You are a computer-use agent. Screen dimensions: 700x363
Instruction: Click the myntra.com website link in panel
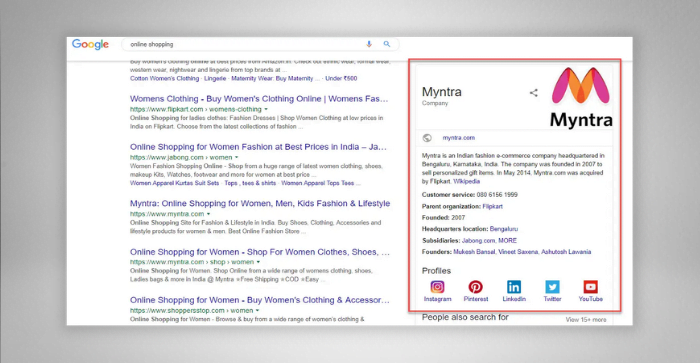pos(458,138)
